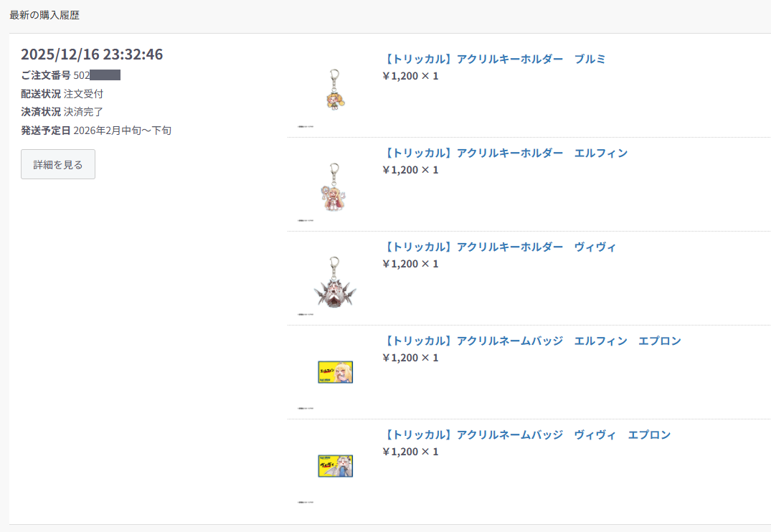Click the 最新の購入履歴 section heading

click(x=44, y=15)
